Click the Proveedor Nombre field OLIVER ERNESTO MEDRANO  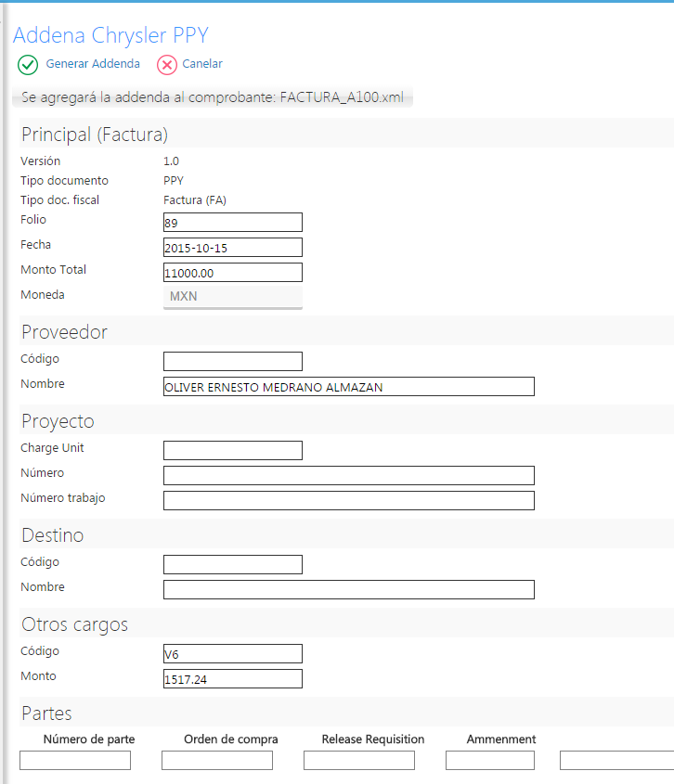pyautogui.click(x=349, y=387)
